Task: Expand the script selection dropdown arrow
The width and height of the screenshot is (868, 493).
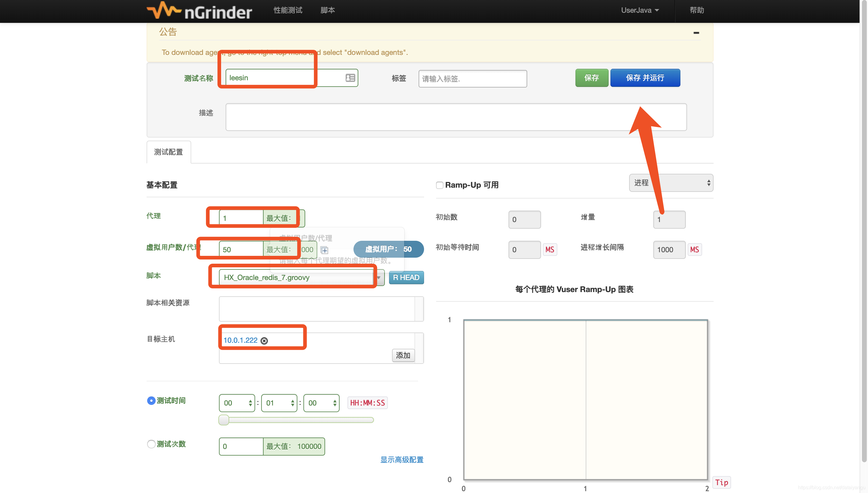Action: point(379,278)
